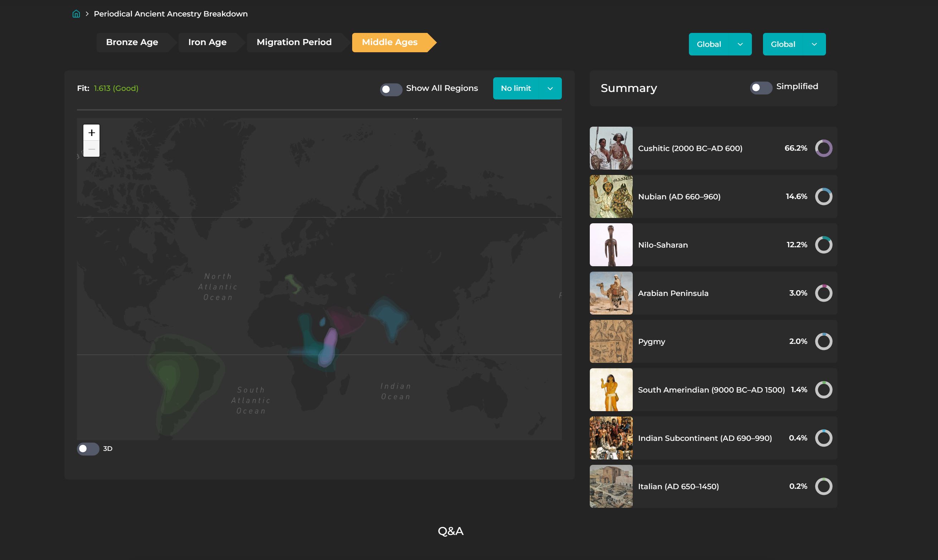Go to home via breadcrumb house icon

(x=76, y=14)
